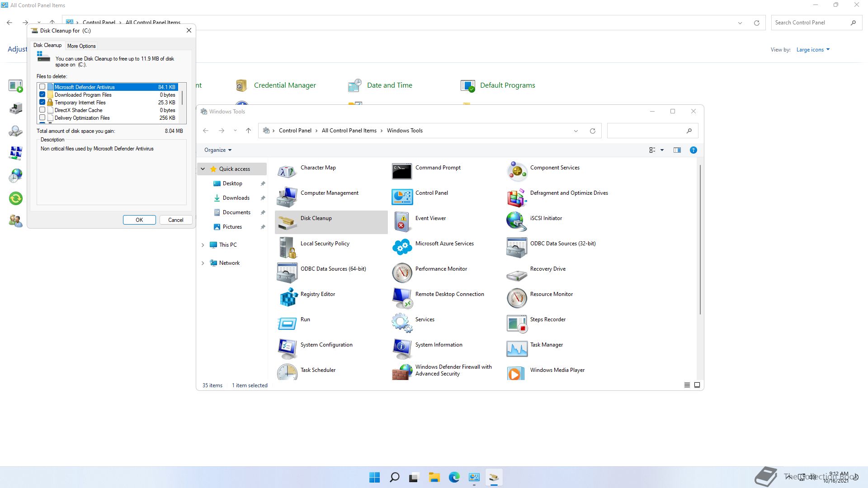Open Windows Media Player icon

click(x=517, y=372)
